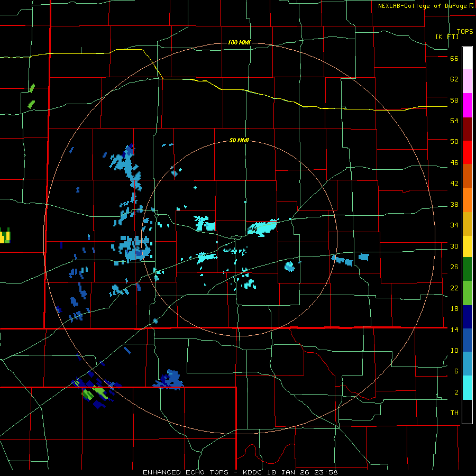Viewport: 476px width, 476px height.
Task: Click the '[K FT]' units label
Action: coord(447,36)
